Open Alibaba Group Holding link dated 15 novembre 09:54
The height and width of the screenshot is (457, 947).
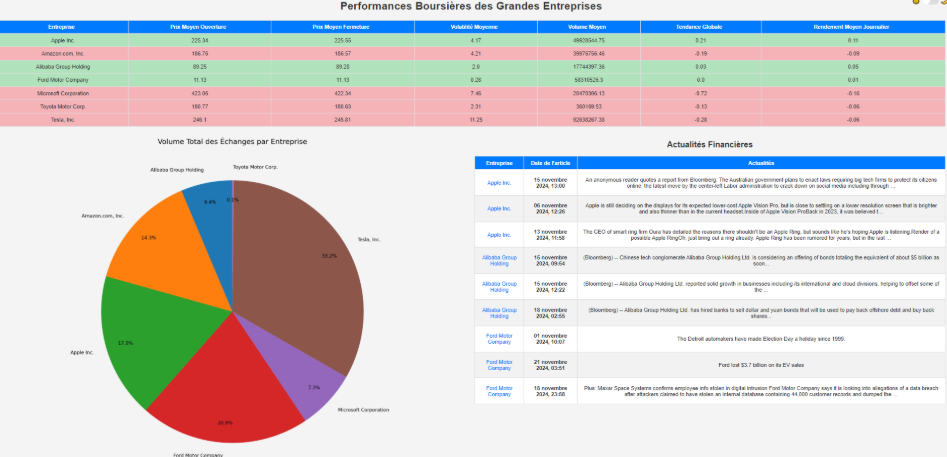(x=499, y=260)
